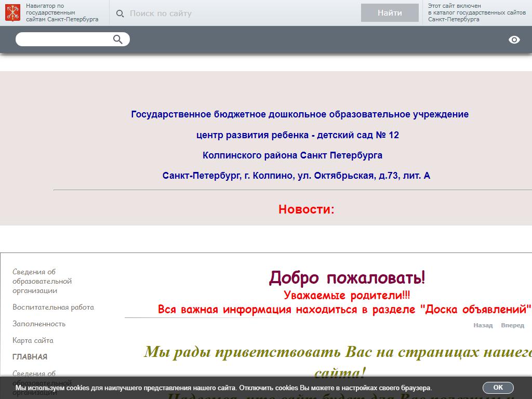This screenshot has height=399, width=532.
Task: Accept the cookies notice with the OK button
Action: pyautogui.click(x=498, y=388)
